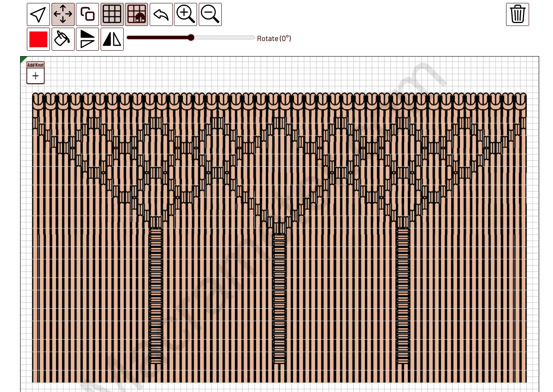Click the copy/duplicate icon
Viewport: 553px width, 392px height.
click(x=87, y=14)
